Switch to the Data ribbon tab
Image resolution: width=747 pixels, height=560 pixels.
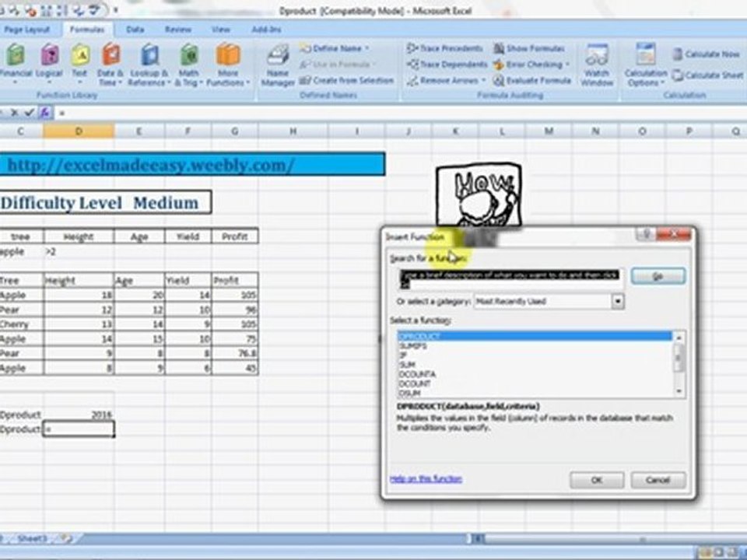coord(135,30)
